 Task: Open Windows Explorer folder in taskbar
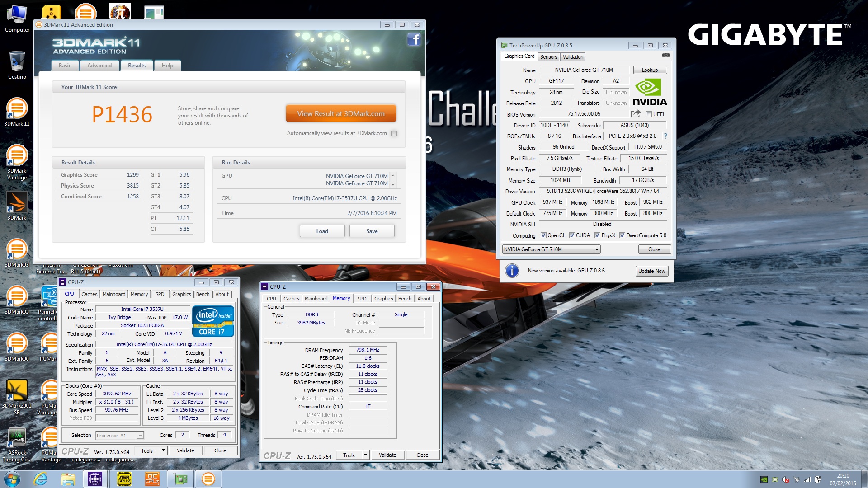(68, 479)
